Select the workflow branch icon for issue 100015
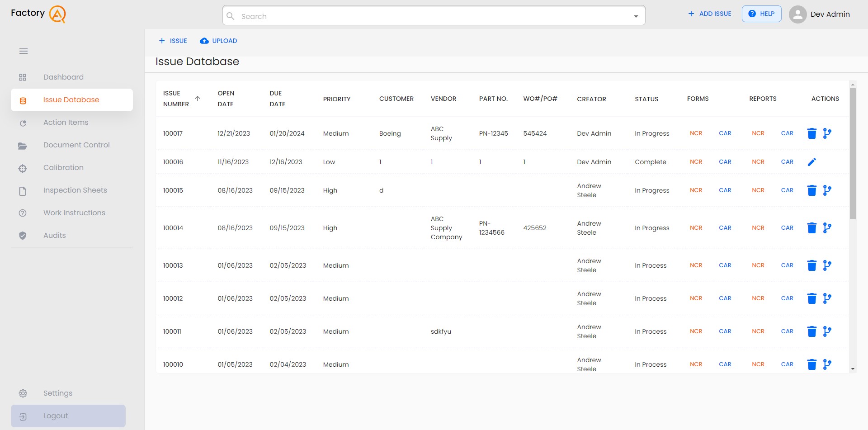 [828, 190]
